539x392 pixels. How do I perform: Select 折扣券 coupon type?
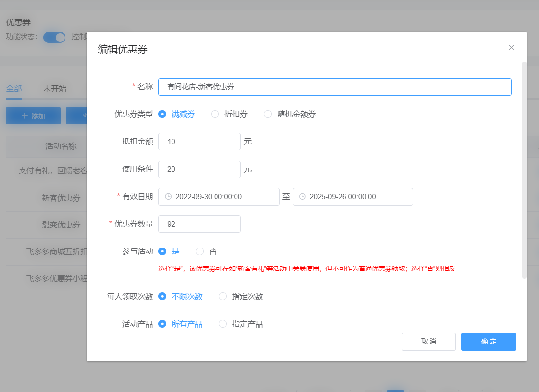(229, 114)
